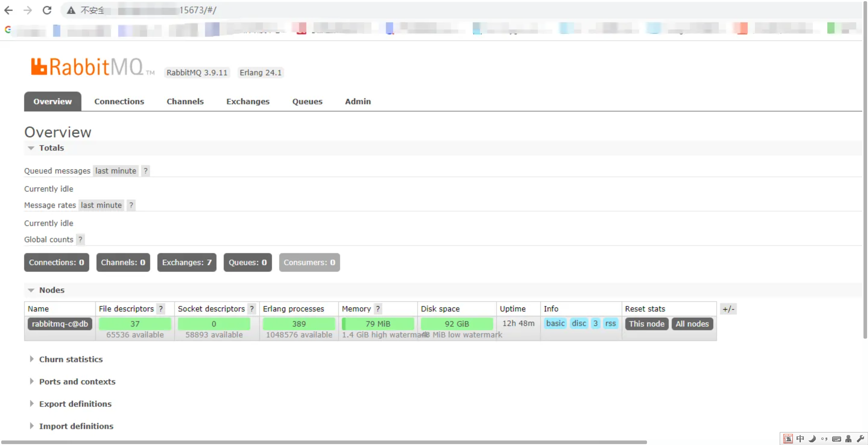
Task: Click the IME wrench settings icon
Action: (860, 439)
